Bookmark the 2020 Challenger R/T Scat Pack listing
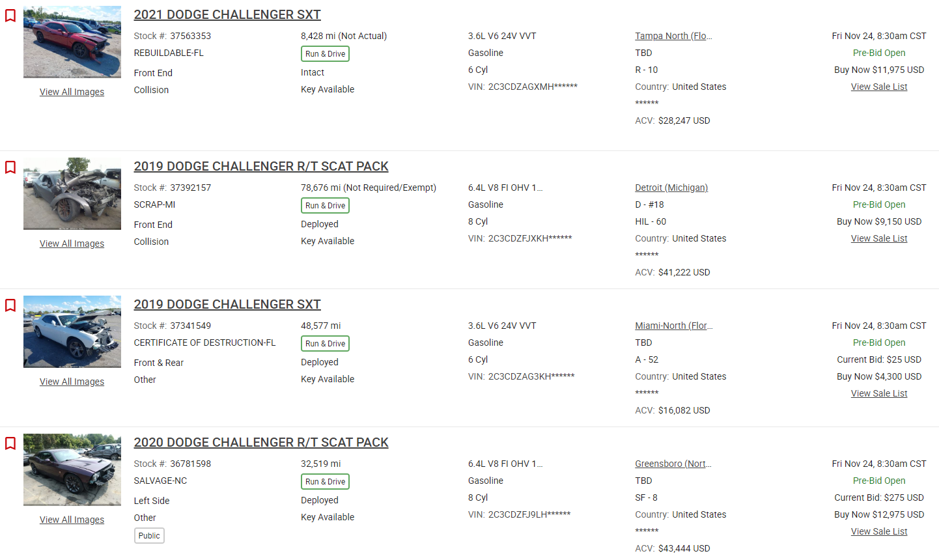The height and width of the screenshot is (560, 939). pyautogui.click(x=10, y=443)
